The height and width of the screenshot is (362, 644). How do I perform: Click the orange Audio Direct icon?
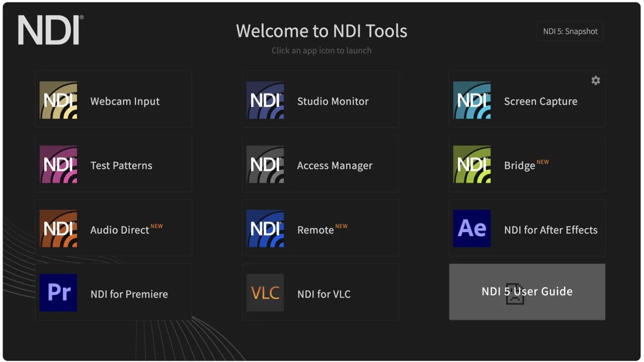point(58,229)
